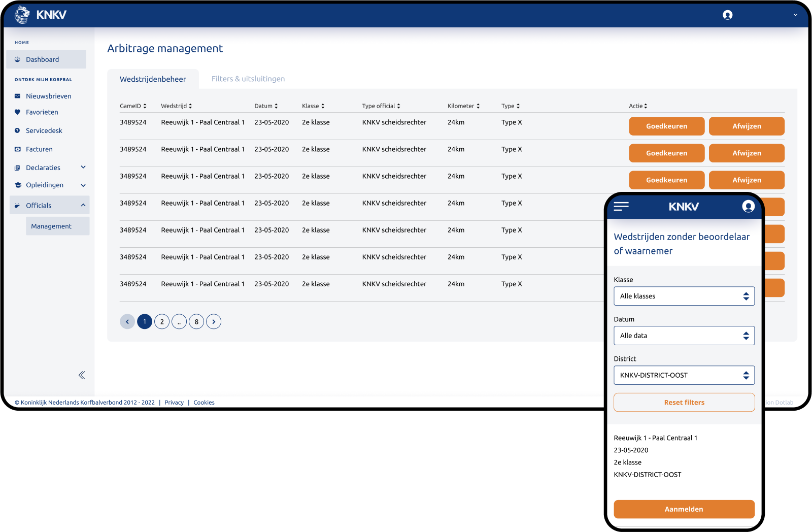Open the Cookies footer link
This screenshot has height=532, width=812.
click(204, 403)
